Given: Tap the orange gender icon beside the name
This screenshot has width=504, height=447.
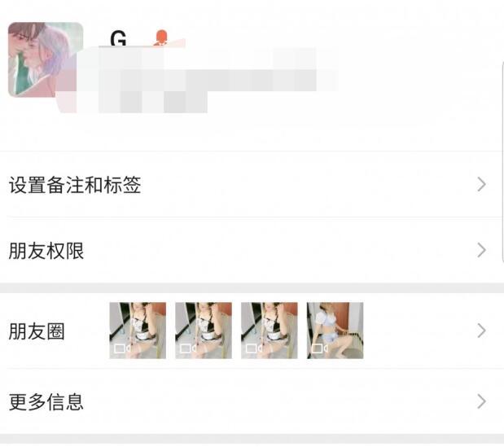Looking at the screenshot, I should click(160, 37).
